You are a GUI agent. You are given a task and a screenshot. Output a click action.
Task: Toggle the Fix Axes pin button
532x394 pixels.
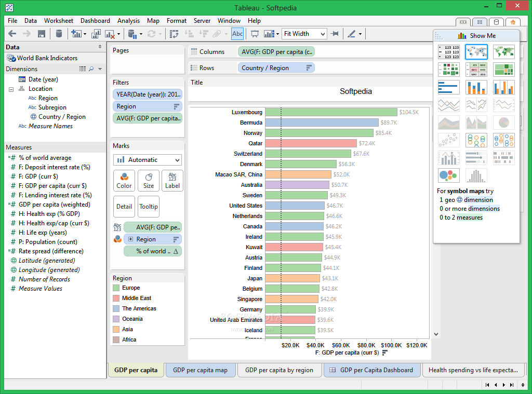[335, 34]
